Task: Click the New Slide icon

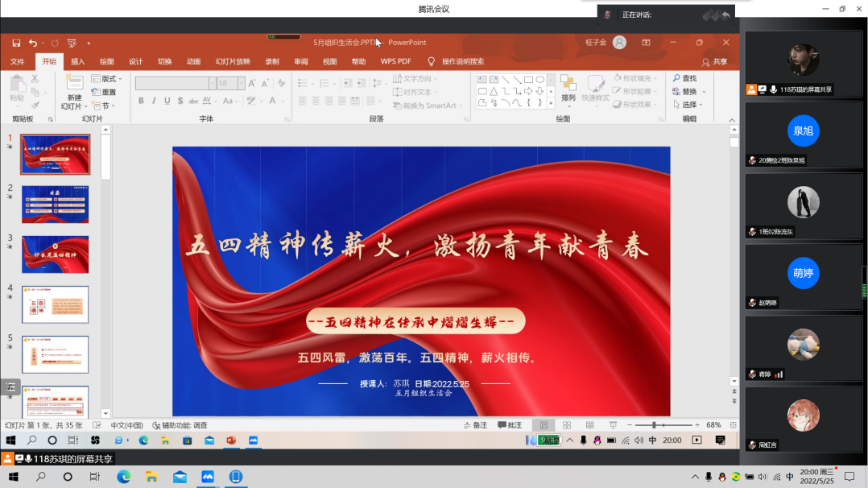Action: [74, 85]
